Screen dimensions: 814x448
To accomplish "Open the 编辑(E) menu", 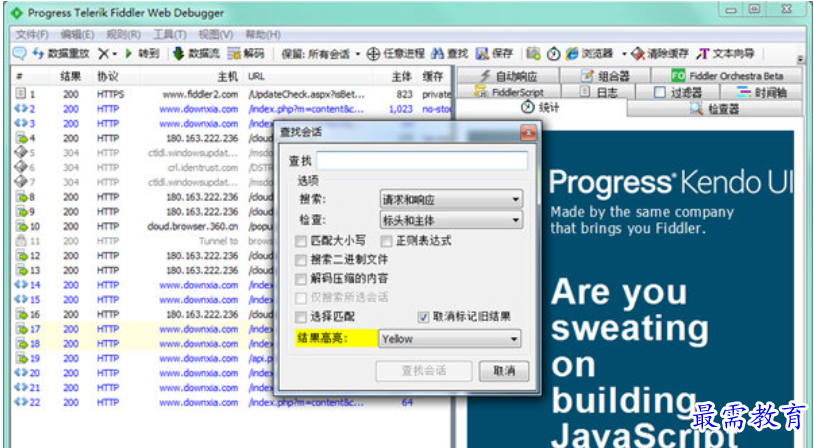I will click(77, 35).
